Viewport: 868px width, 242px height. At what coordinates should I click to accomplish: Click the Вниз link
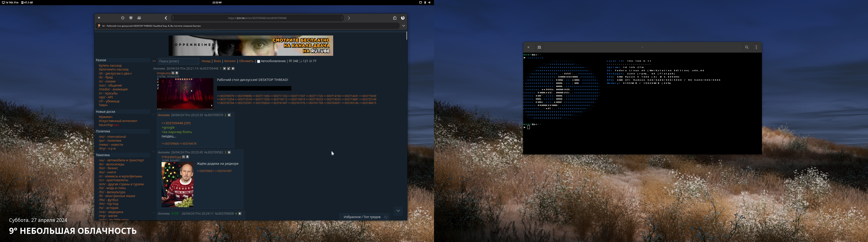tap(217, 61)
